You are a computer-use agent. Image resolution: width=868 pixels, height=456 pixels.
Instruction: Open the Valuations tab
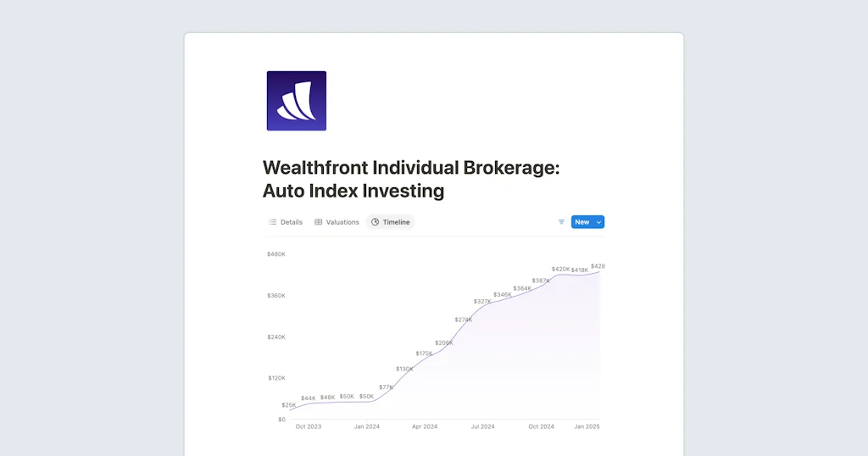coord(337,222)
